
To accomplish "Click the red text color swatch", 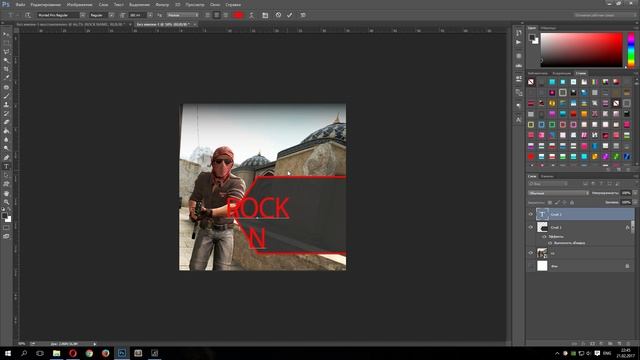I will click(238, 15).
